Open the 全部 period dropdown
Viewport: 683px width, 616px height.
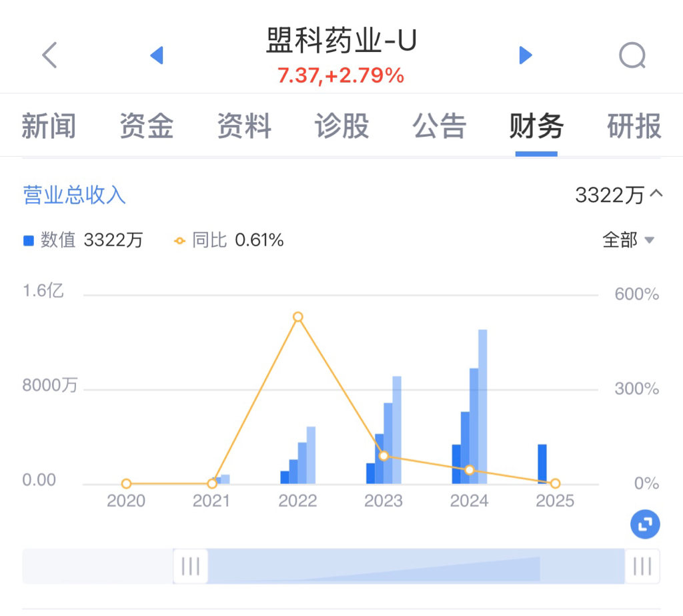click(x=628, y=240)
